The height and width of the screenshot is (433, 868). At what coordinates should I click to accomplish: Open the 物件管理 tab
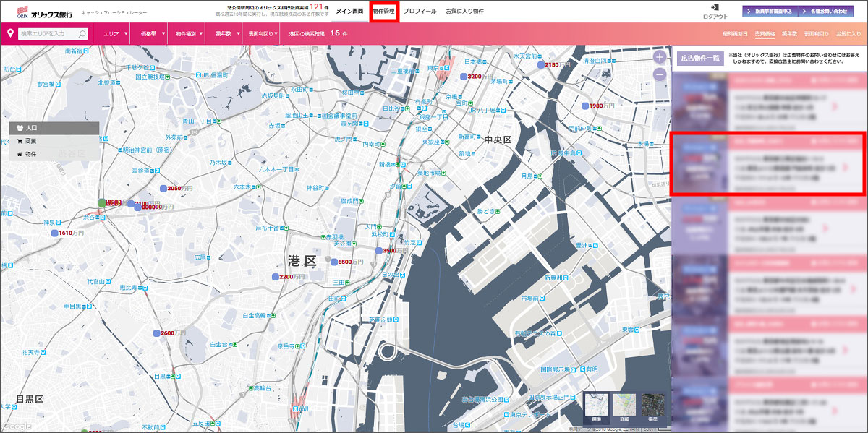[x=383, y=12]
